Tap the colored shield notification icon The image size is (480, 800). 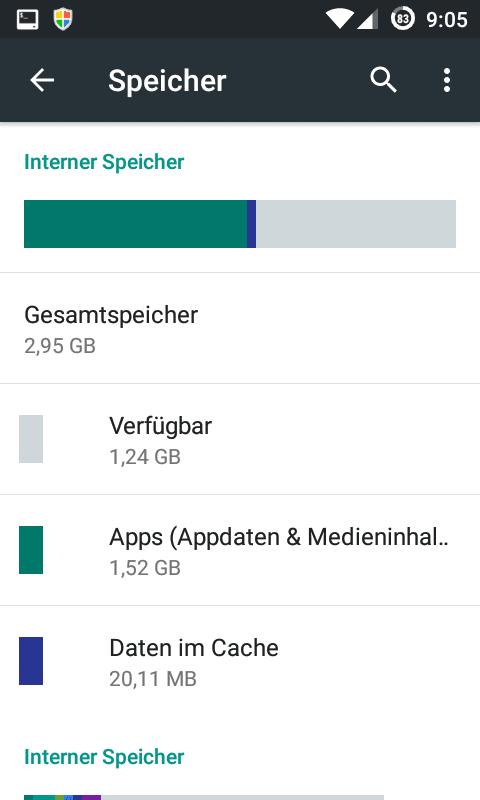point(63,19)
